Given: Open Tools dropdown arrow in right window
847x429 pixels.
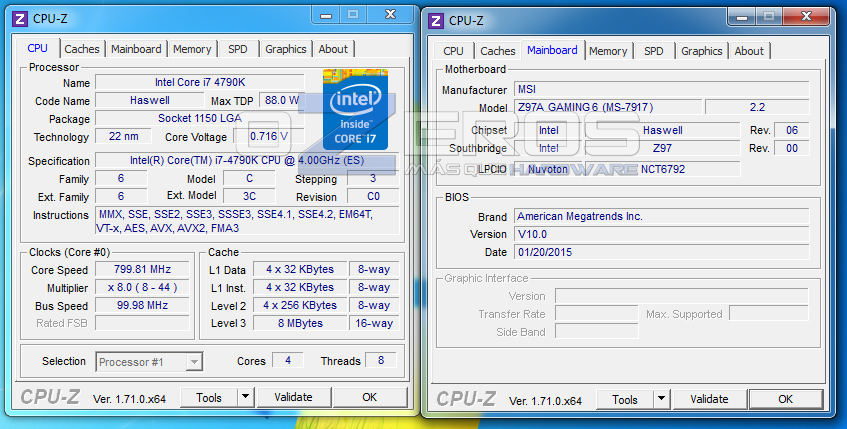Looking at the screenshot, I should click(661, 400).
